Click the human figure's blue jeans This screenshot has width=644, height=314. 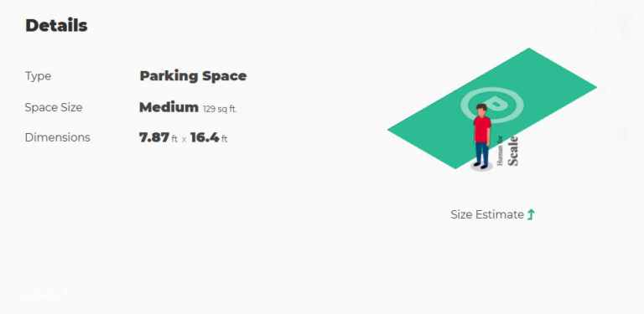coord(482,153)
